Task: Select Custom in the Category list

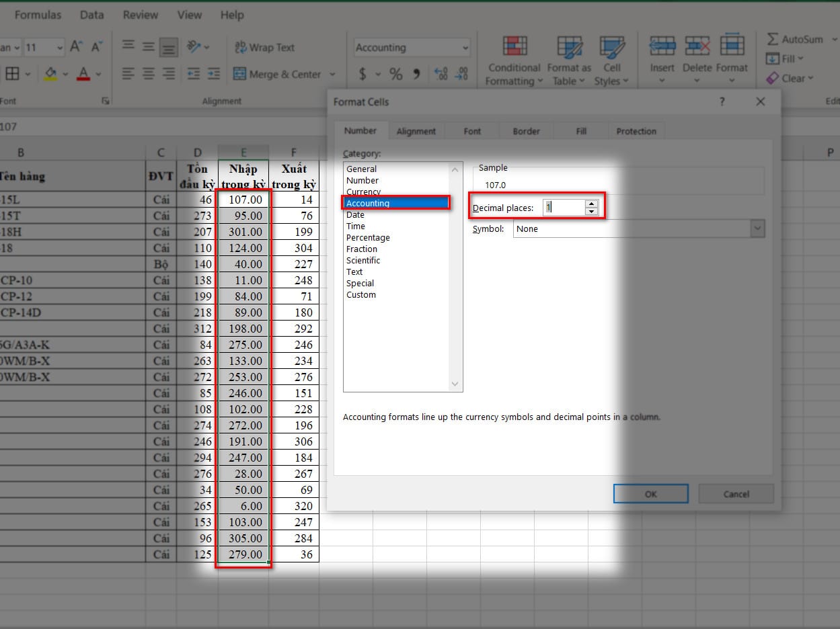Action: pyautogui.click(x=361, y=294)
